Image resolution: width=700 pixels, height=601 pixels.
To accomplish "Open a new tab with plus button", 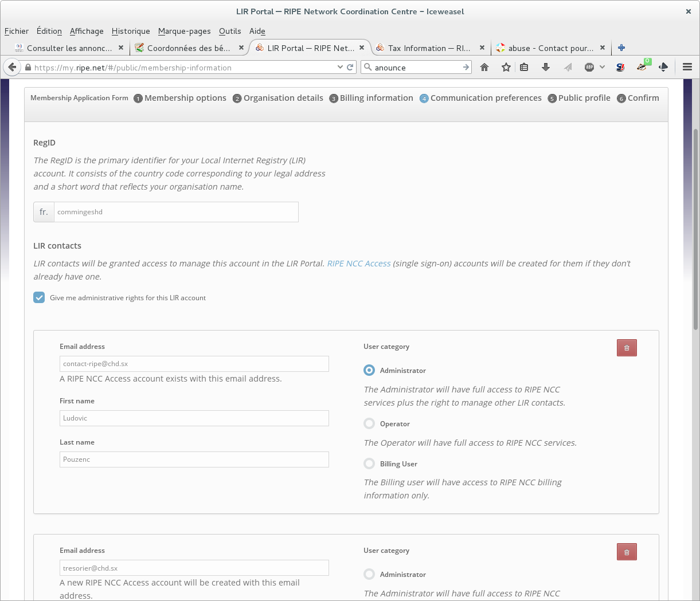I will 621,48.
